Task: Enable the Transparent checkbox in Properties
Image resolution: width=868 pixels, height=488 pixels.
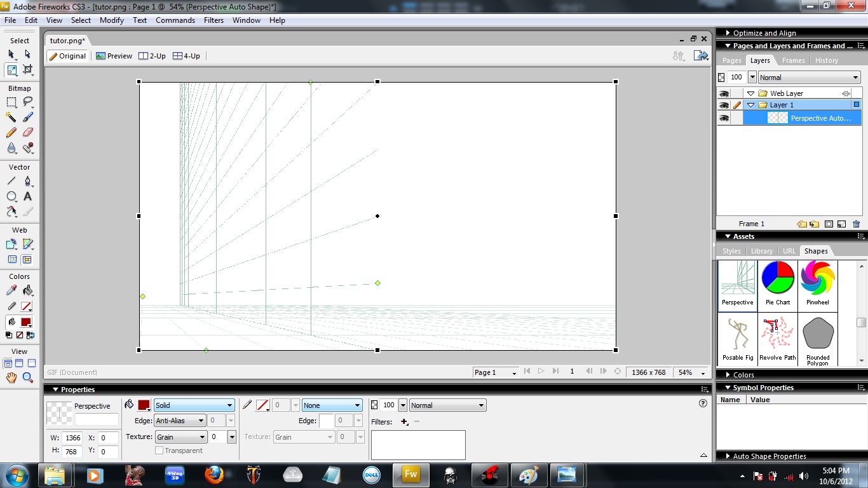Action: click(x=158, y=450)
